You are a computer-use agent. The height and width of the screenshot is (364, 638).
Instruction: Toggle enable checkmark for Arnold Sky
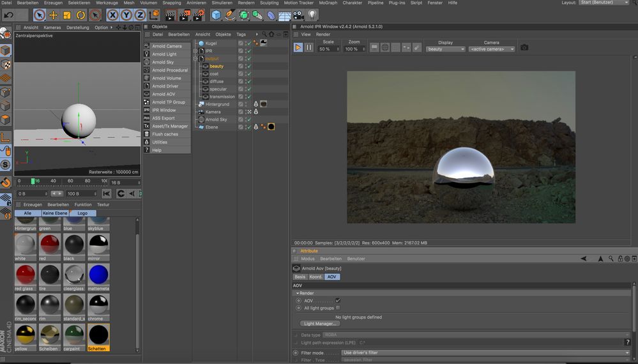(x=250, y=119)
